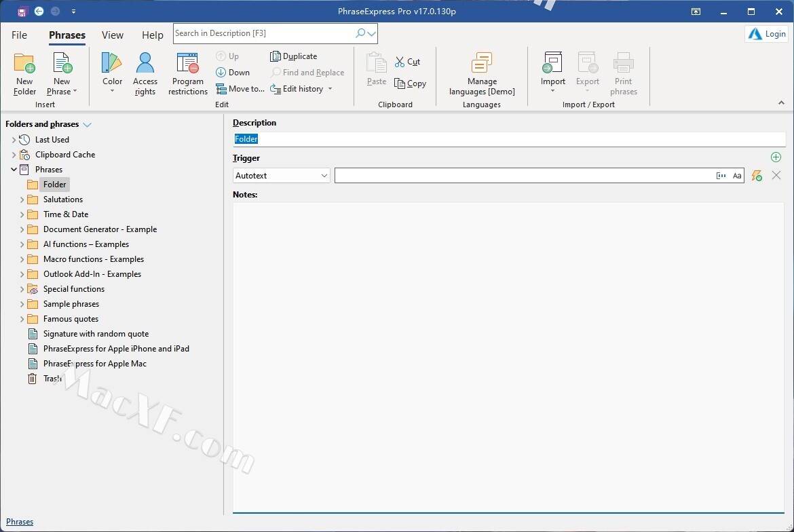794x532 pixels.
Task: Select the 'Folder' tree item
Action: pos(55,185)
